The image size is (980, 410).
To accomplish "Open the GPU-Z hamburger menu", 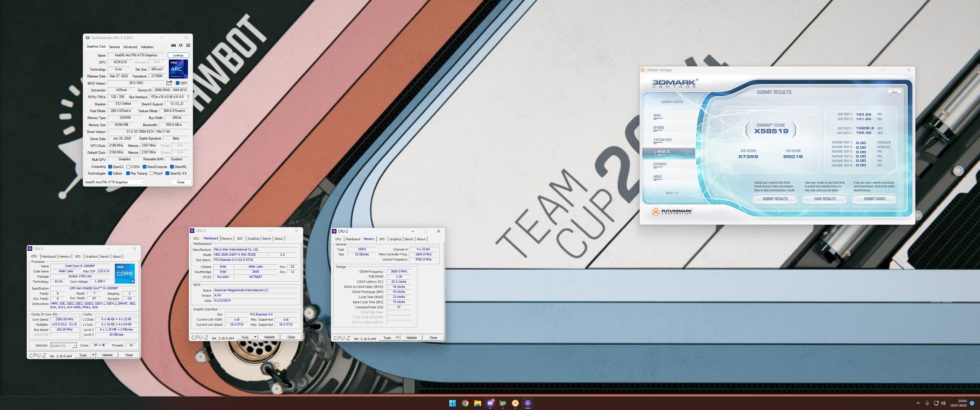I will pyautogui.click(x=188, y=45).
